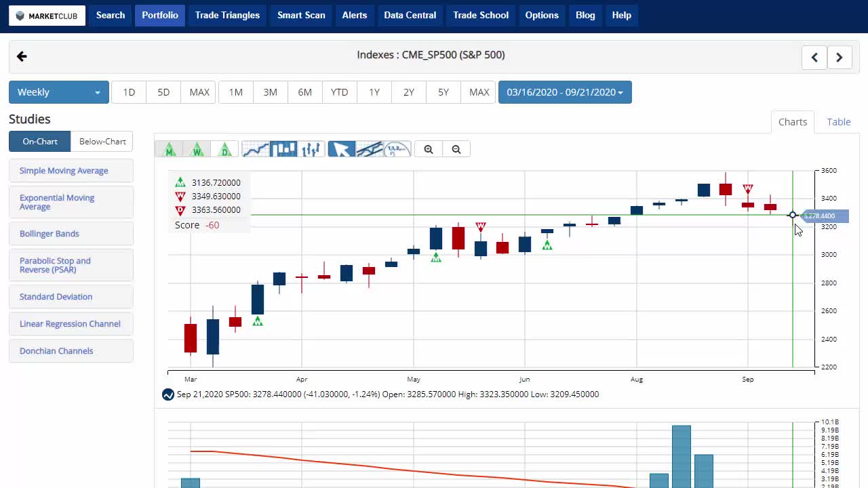Open the Portfolio menu
This screenshot has height=488, width=868.
click(x=160, y=15)
